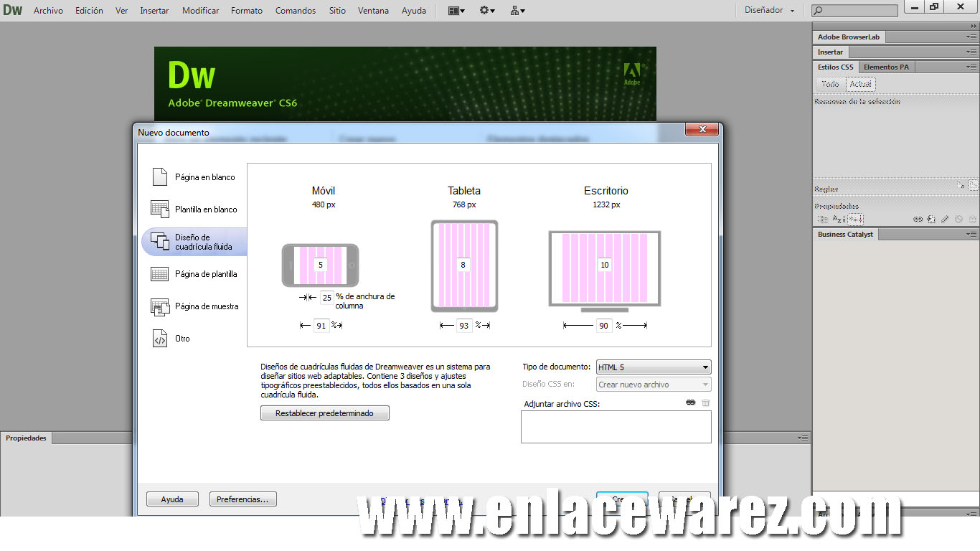This screenshot has width=980, height=551.
Task: Choose Diseño de cuadrícula fluida category
Action: coord(194,242)
